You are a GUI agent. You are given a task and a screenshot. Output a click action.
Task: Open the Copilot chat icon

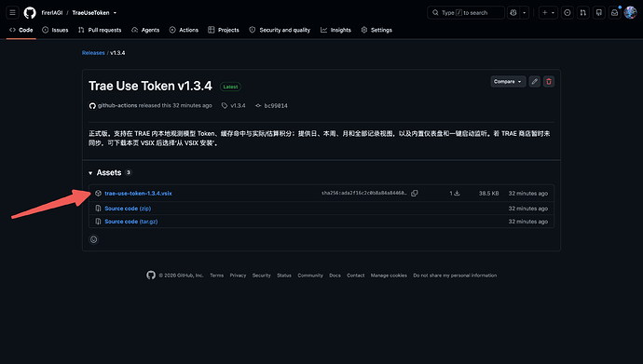pyautogui.click(x=513, y=13)
